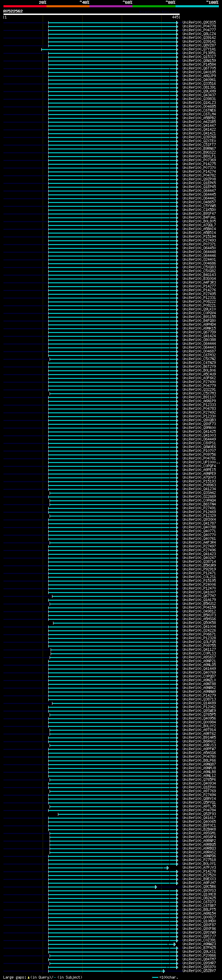Select hit label UniRef100_A8QJP9
222x980 pixels.
pyautogui.click(x=199, y=76)
